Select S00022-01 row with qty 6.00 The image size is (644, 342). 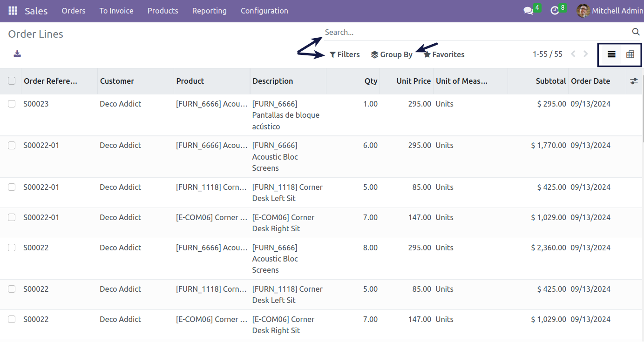click(12, 145)
